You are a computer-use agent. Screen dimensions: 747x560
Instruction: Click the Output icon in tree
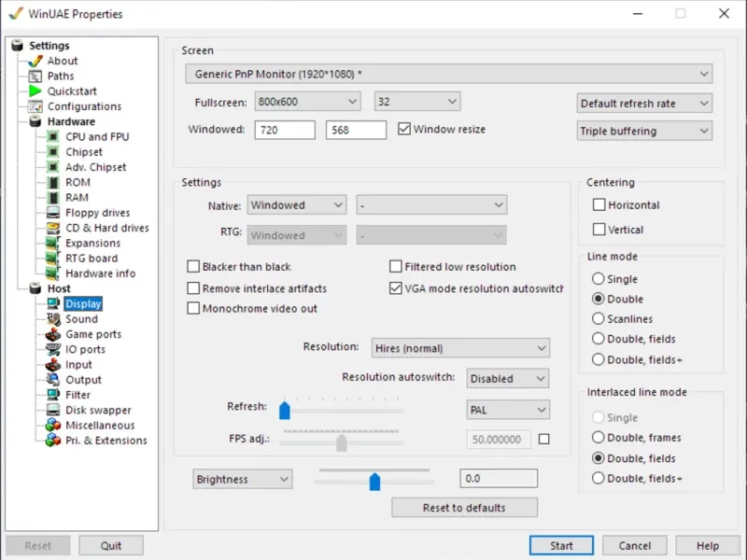coord(53,380)
